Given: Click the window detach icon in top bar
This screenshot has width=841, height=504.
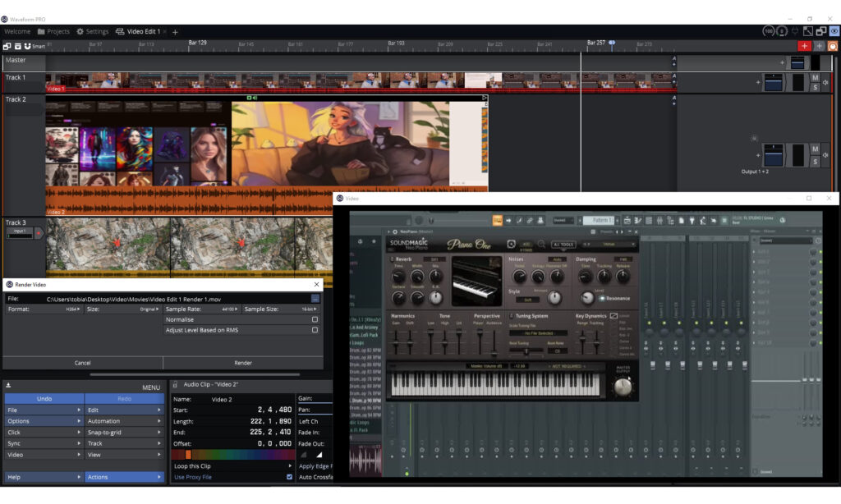Looking at the screenshot, I should tap(820, 32).
